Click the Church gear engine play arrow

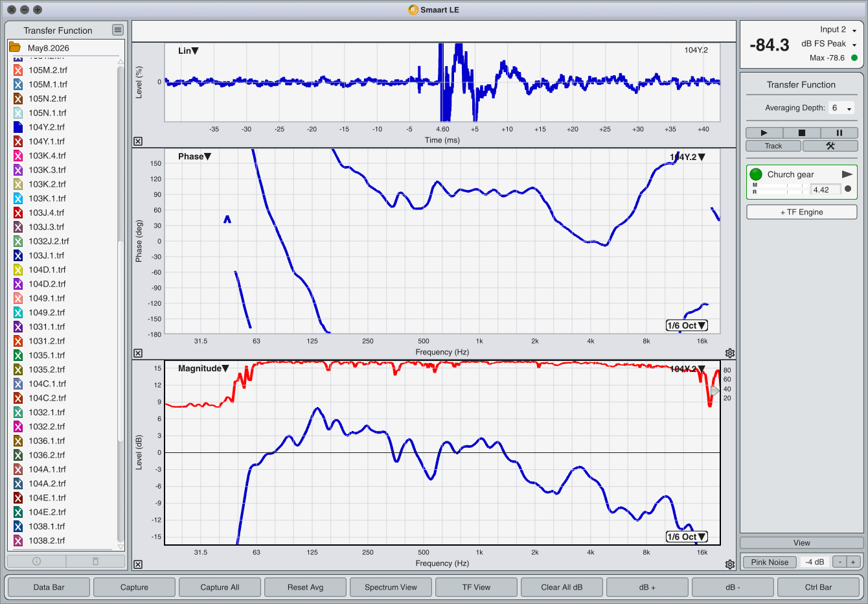click(847, 174)
